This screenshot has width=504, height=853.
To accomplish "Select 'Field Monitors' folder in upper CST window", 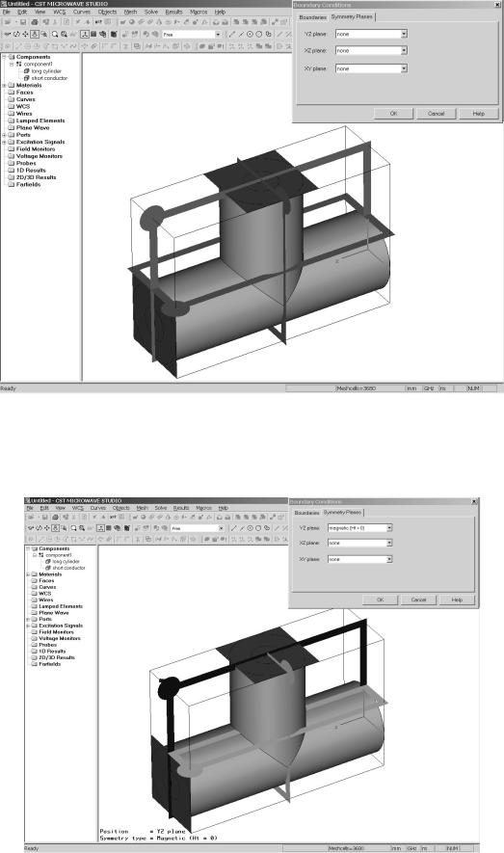I will (x=36, y=149).
